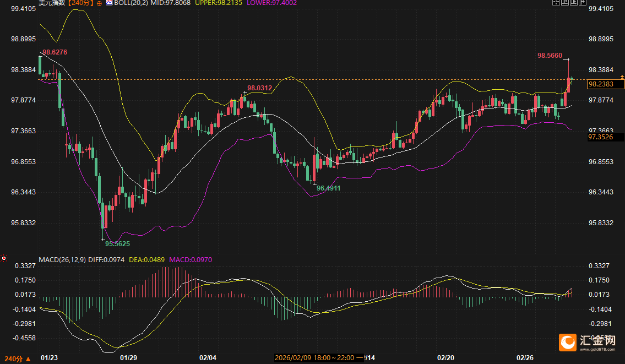This screenshot has width=625, height=364.
Task: Click the BOLL indicator chart icon
Action: (x=109, y=3)
